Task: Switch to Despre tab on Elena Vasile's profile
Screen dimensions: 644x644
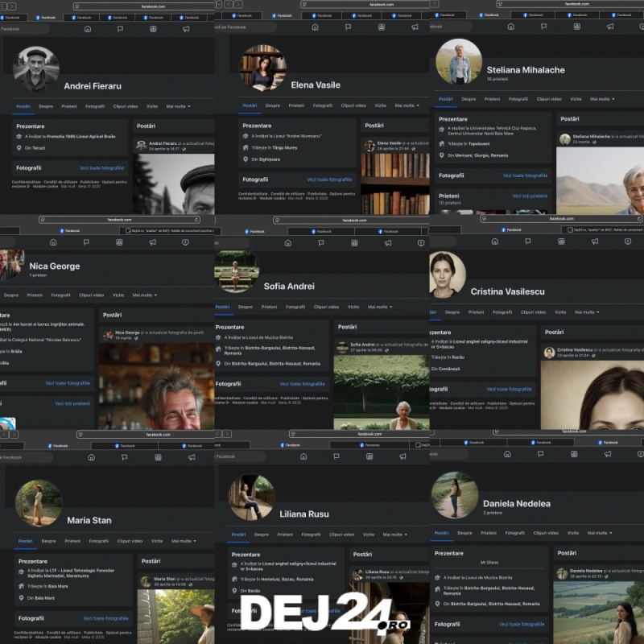Action: 273,105
